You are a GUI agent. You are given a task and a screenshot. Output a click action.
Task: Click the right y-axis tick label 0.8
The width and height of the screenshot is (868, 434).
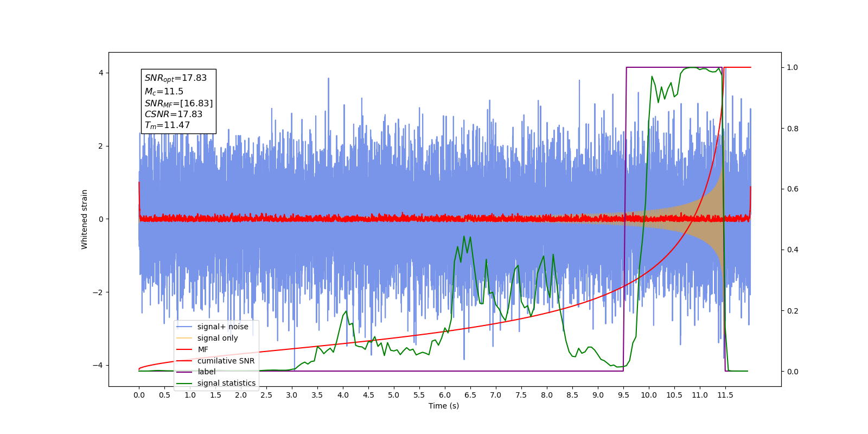(x=793, y=129)
